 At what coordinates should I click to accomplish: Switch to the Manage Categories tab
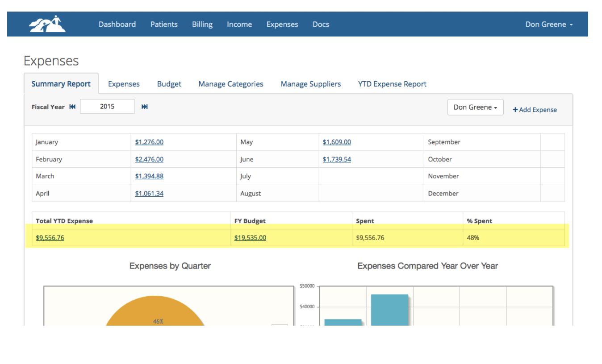click(231, 84)
